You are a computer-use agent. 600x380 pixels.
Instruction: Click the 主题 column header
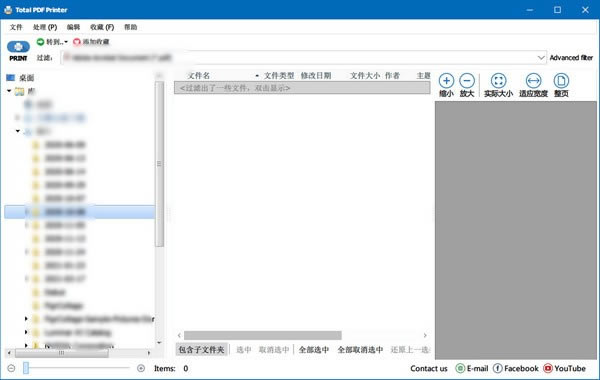(x=423, y=75)
